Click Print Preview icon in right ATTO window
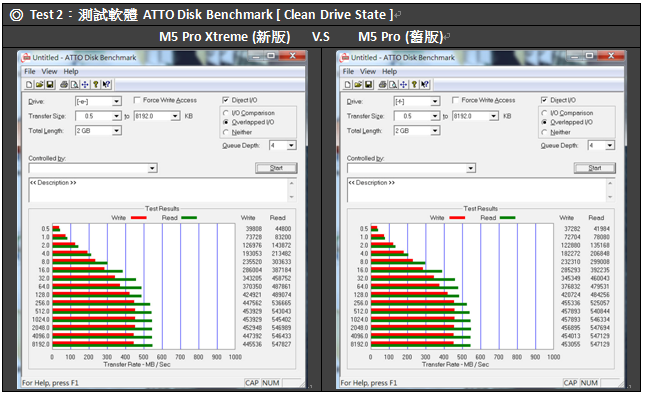This screenshot has width=645, height=397. tap(393, 85)
